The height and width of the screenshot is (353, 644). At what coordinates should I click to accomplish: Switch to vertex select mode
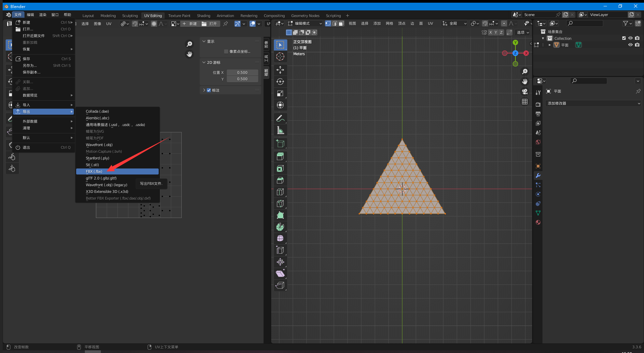328,23
